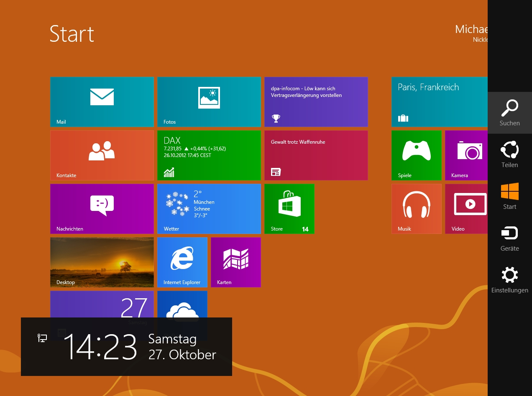
Task: Launch the Nachrichten messaging tile
Action: coord(102,209)
